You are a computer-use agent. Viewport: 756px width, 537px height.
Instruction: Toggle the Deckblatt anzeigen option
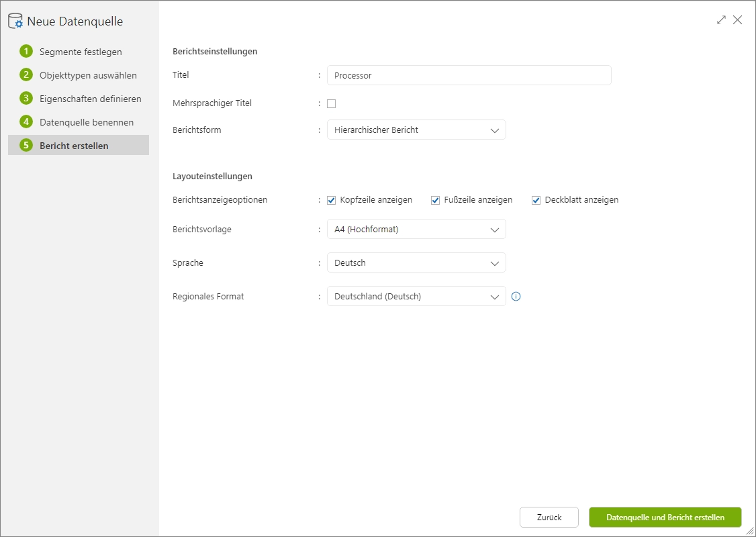coord(536,199)
